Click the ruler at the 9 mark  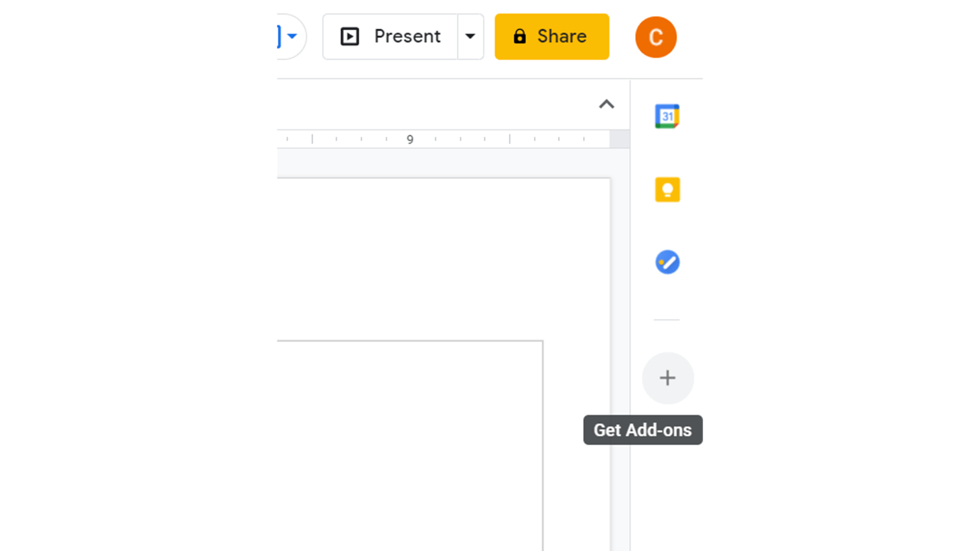[410, 140]
